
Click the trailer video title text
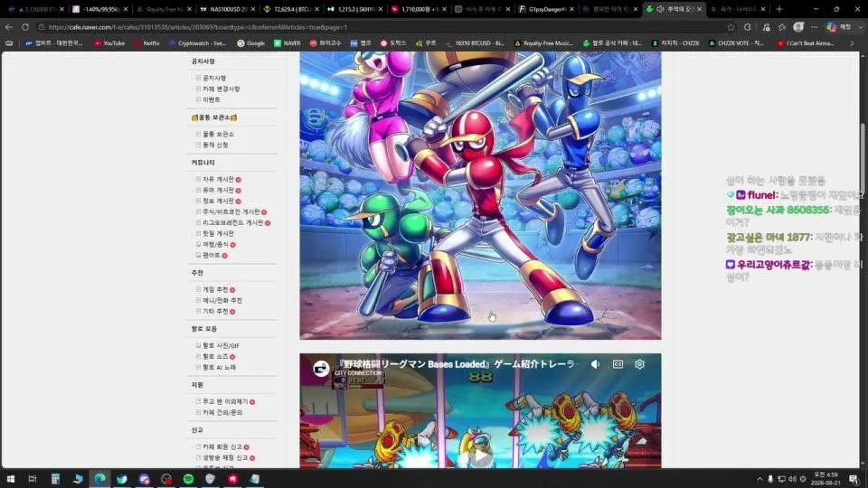[456, 364]
